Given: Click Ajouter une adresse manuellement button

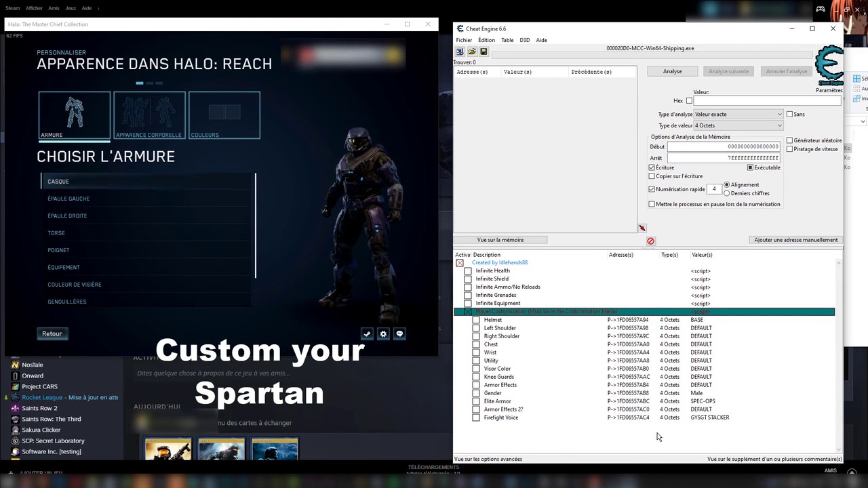Looking at the screenshot, I should pos(796,240).
